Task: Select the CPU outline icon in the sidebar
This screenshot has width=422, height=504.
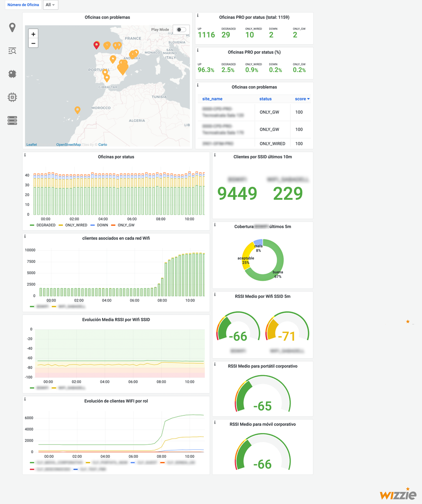Action: [12, 97]
